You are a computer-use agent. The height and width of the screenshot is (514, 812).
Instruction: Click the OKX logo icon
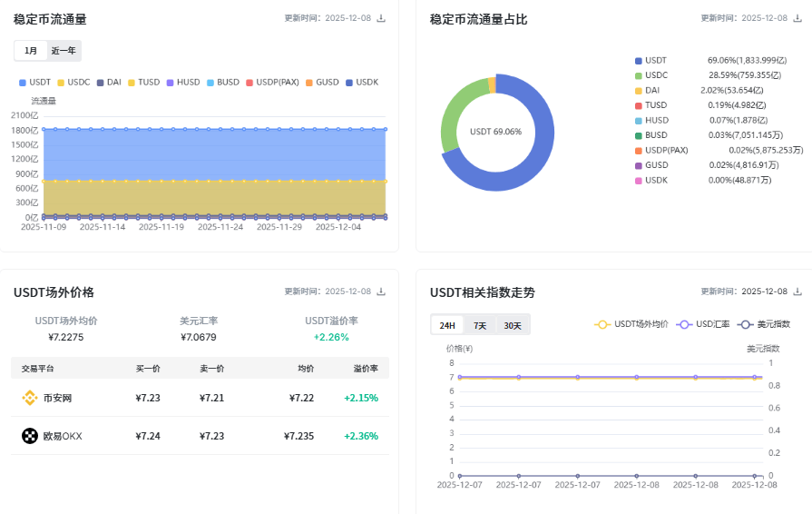tap(30, 436)
